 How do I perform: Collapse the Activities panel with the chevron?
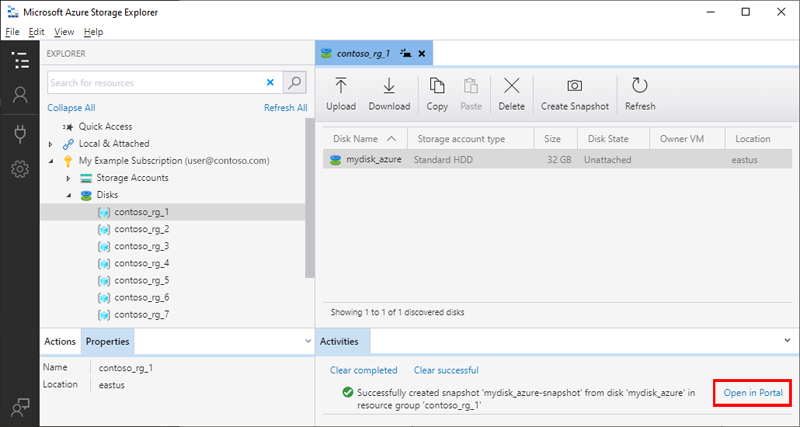[788, 342]
